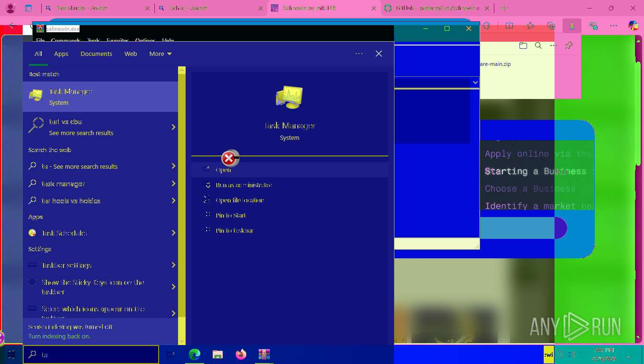The height and width of the screenshot is (364, 644).
Task: Open WinRAR from the taskbar
Action: (264, 354)
